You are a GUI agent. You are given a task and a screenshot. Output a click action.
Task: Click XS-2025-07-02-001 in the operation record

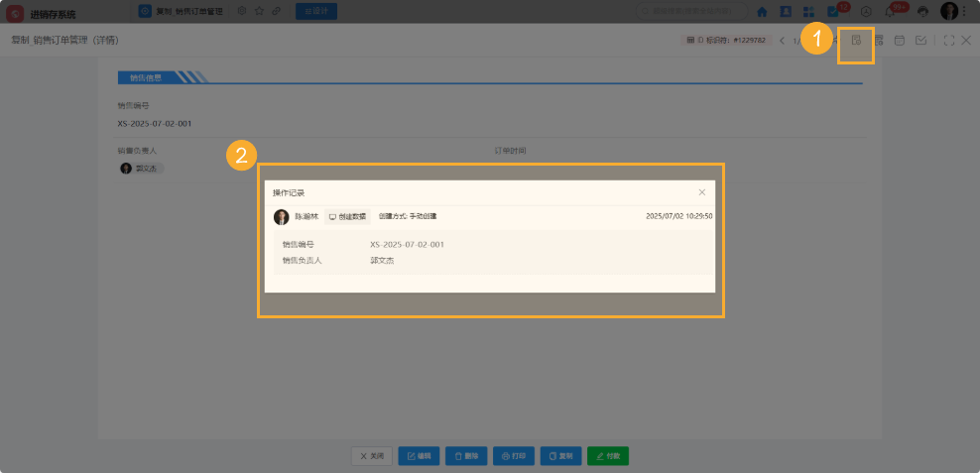coord(407,244)
